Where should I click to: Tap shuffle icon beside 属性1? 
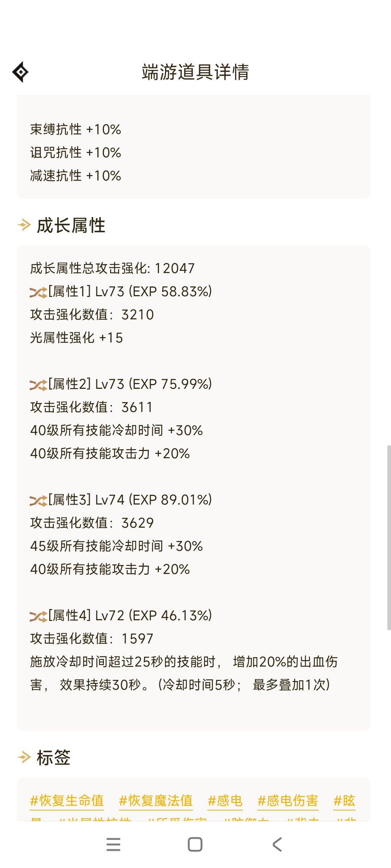click(38, 292)
